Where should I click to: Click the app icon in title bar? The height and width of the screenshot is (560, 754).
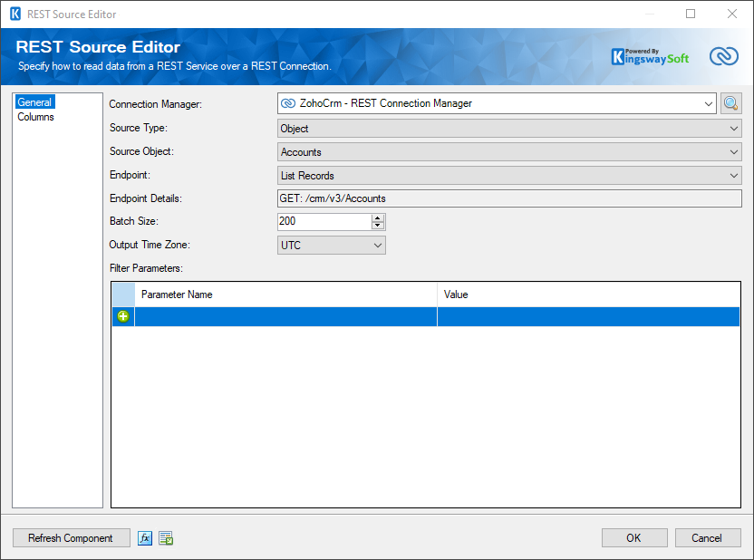pyautogui.click(x=15, y=14)
